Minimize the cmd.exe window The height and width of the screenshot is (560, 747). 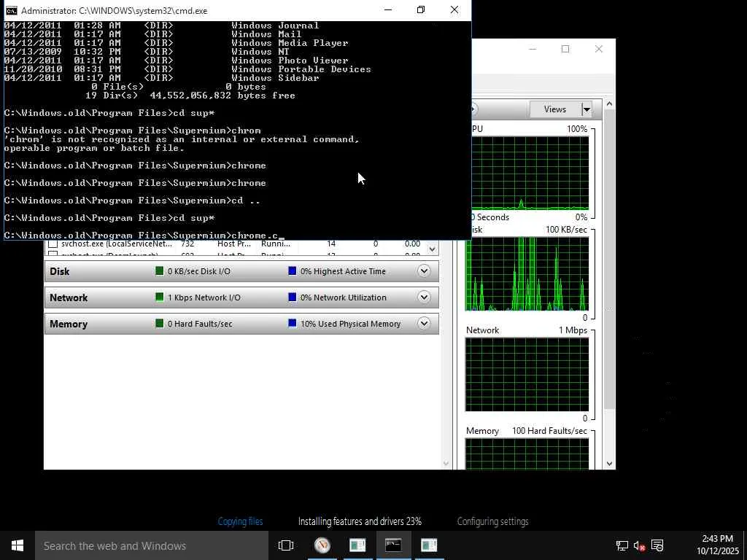388,10
